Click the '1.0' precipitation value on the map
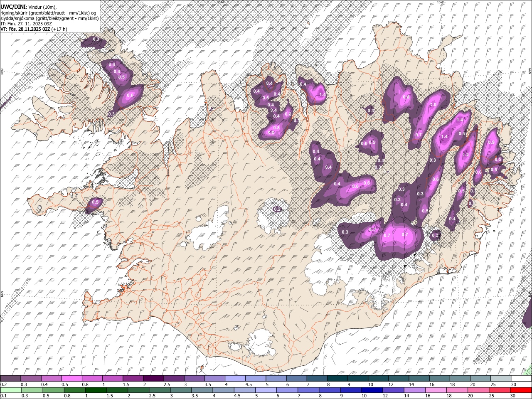 point(433,104)
